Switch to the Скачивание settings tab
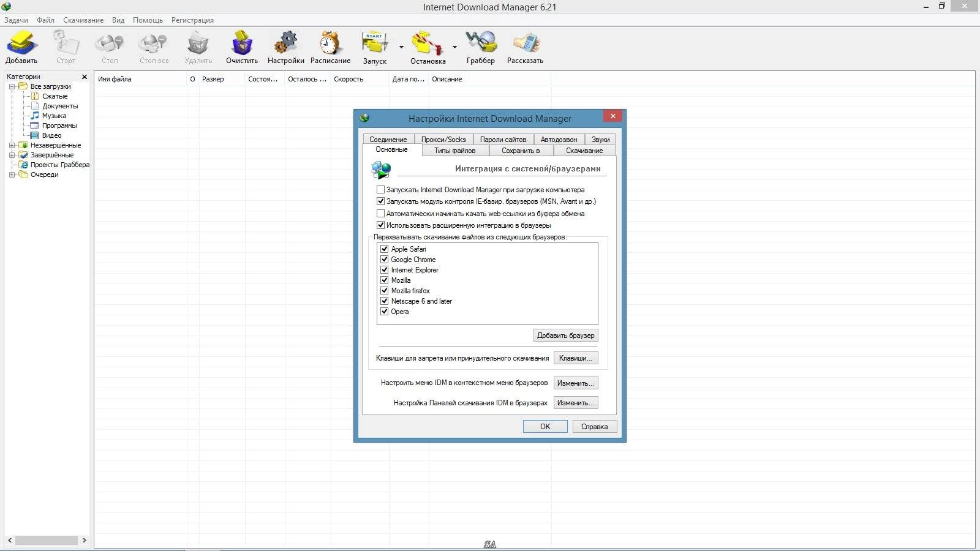The height and width of the screenshot is (551, 980). coord(584,151)
